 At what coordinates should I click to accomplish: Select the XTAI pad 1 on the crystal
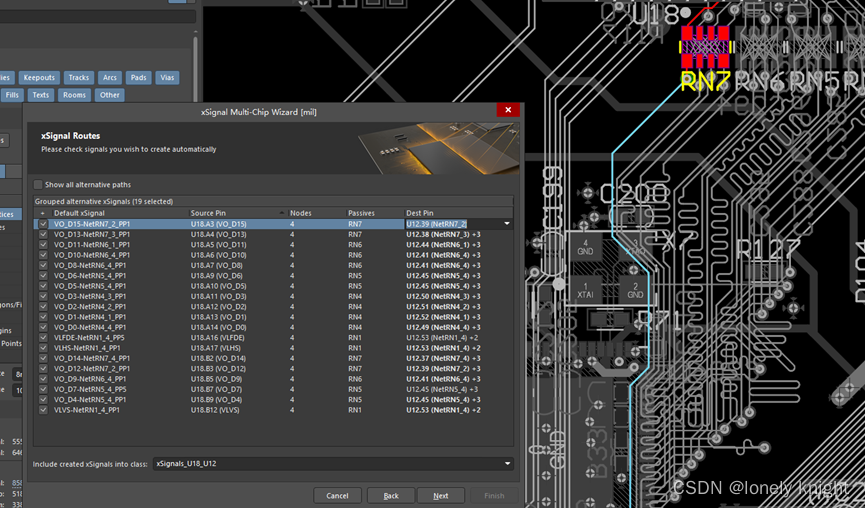pyautogui.click(x=585, y=290)
